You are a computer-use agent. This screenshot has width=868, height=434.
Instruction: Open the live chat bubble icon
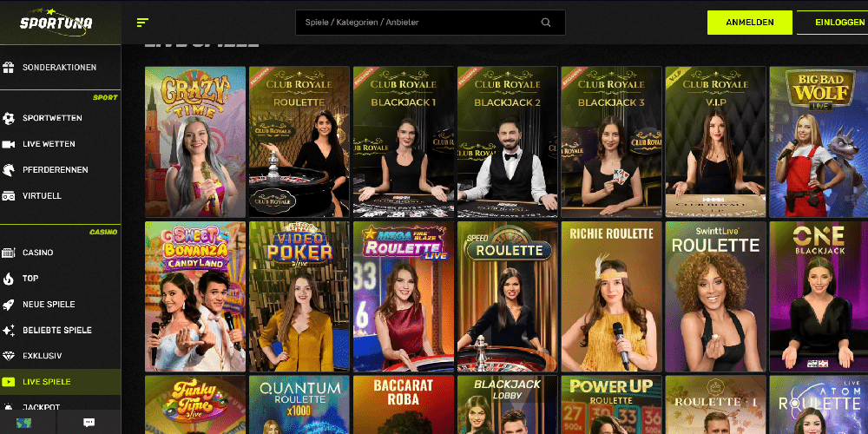pyautogui.click(x=89, y=423)
